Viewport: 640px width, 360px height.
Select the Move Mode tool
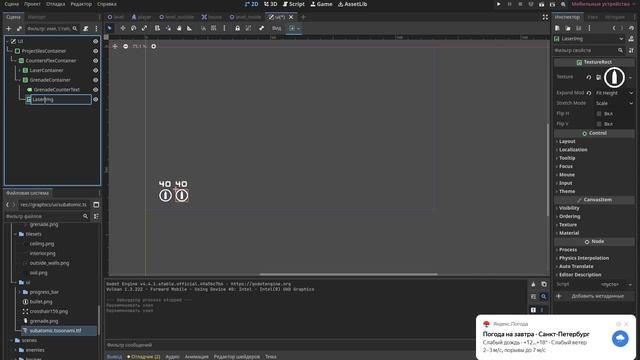[x=123, y=28]
